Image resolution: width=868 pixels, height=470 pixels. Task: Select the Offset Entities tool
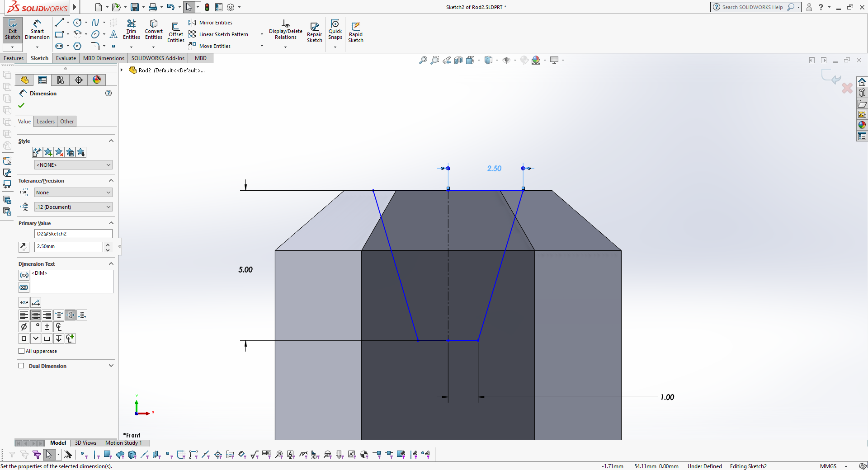(x=176, y=33)
